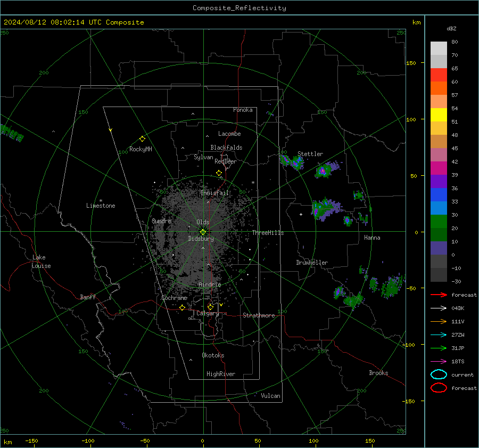The width and height of the screenshot is (479, 448).
Task: Click the dBZ legend heading
Action: [451, 29]
